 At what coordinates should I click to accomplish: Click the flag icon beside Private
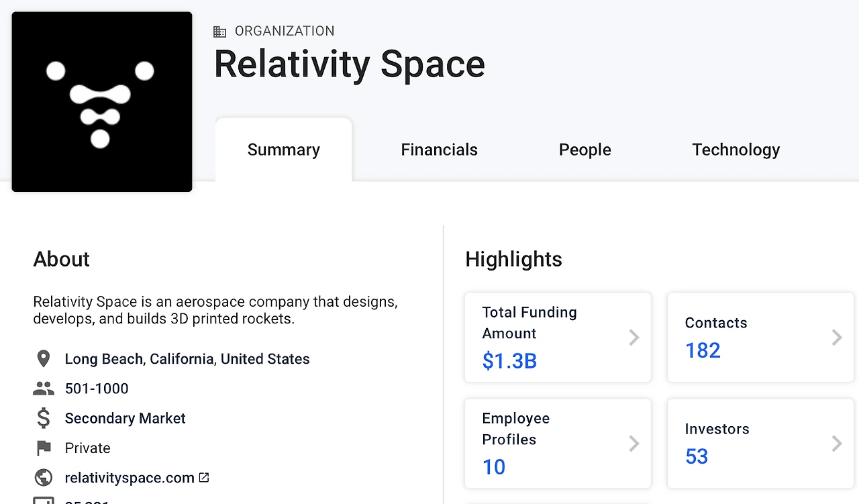coord(43,448)
